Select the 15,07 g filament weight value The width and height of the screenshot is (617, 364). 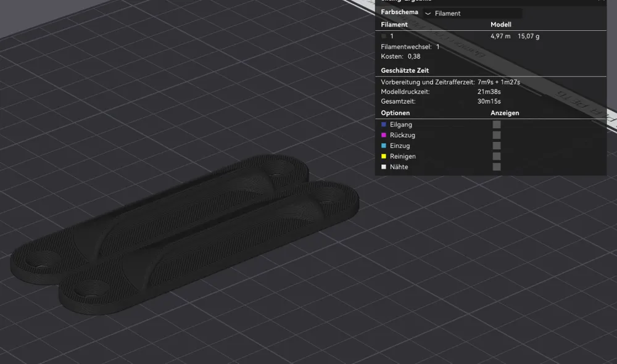pyautogui.click(x=529, y=36)
